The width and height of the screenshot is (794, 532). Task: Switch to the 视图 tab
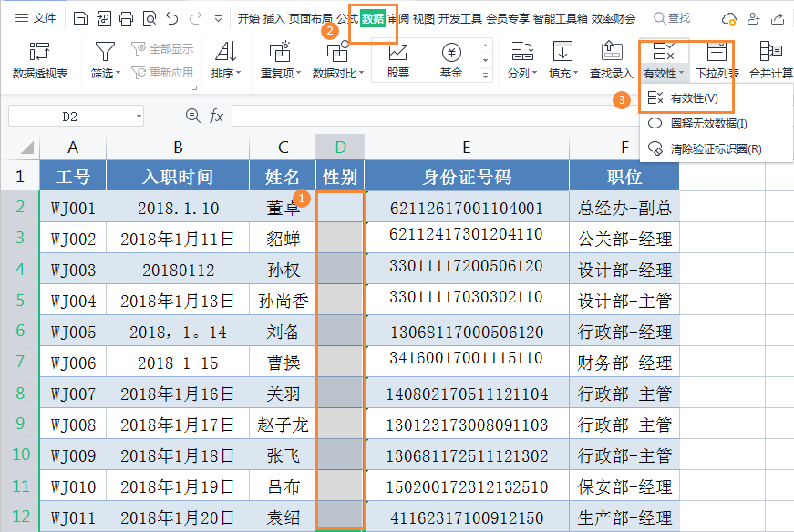coord(423,19)
